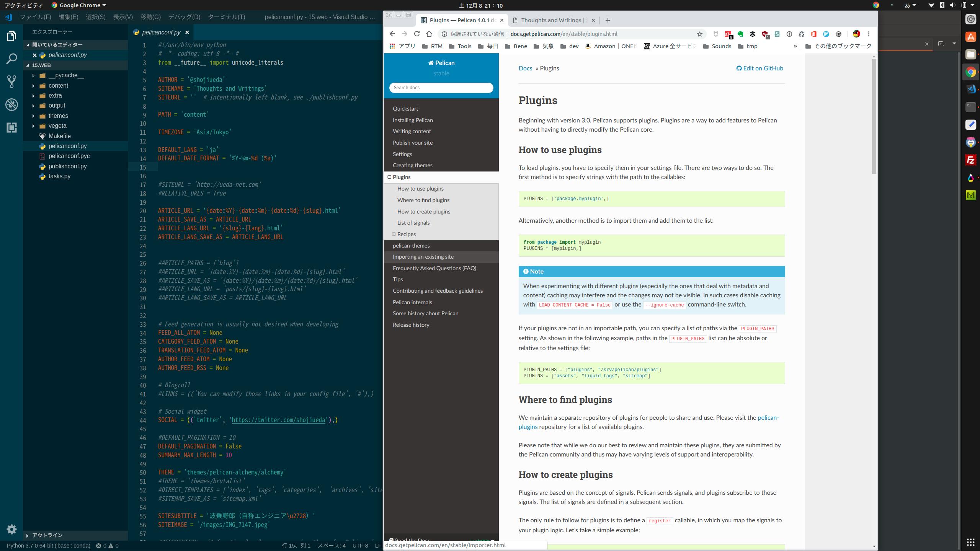
Task: Click the Manage gear in VS Code
Action: pyautogui.click(x=11, y=529)
